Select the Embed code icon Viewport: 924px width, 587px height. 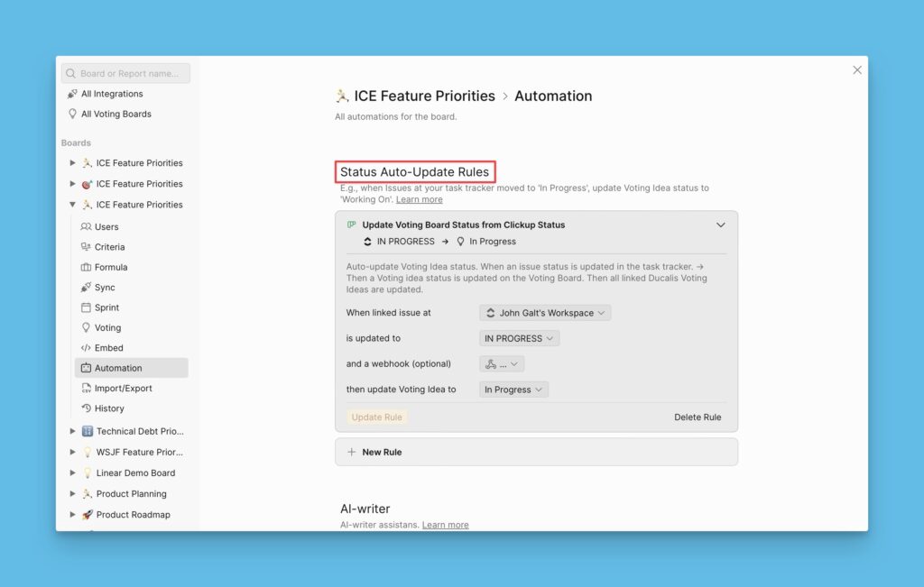88,347
